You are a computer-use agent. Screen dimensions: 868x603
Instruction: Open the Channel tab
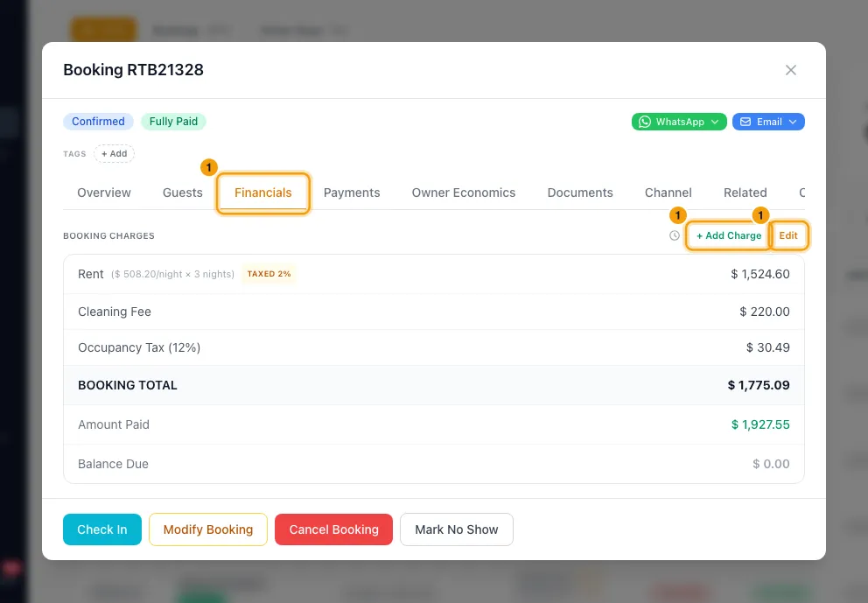pyautogui.click(x=668, y=193)
